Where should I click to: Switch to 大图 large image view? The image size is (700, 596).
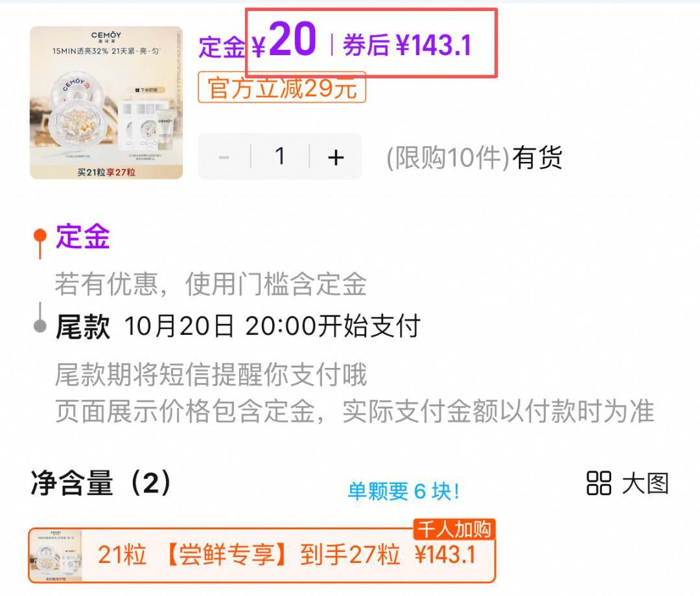click(646, 483)
